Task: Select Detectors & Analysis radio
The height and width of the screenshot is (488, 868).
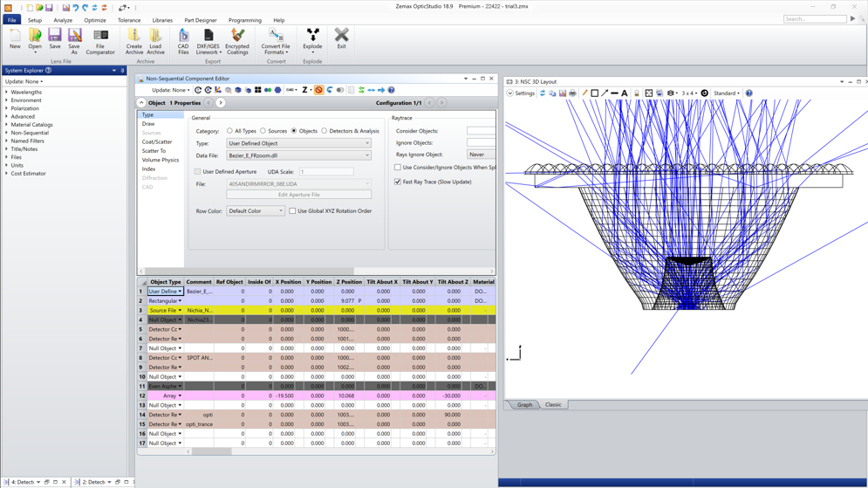Action: [x=325, y=131]
